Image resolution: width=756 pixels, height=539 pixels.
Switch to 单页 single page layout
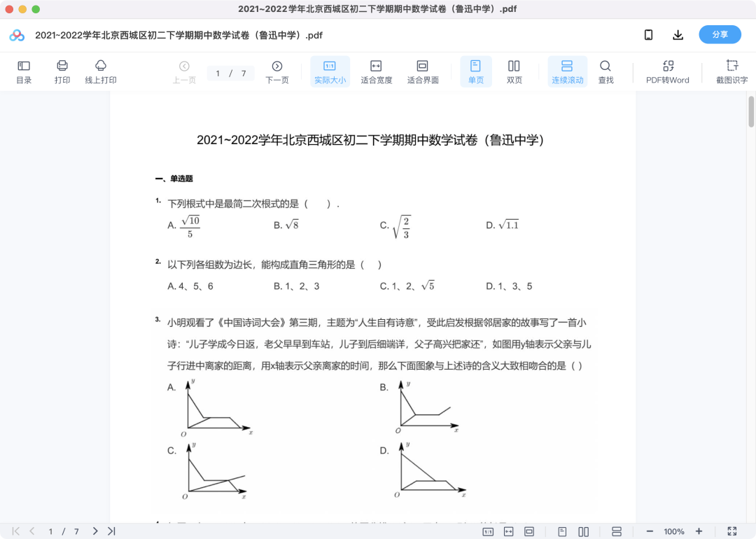476,71
